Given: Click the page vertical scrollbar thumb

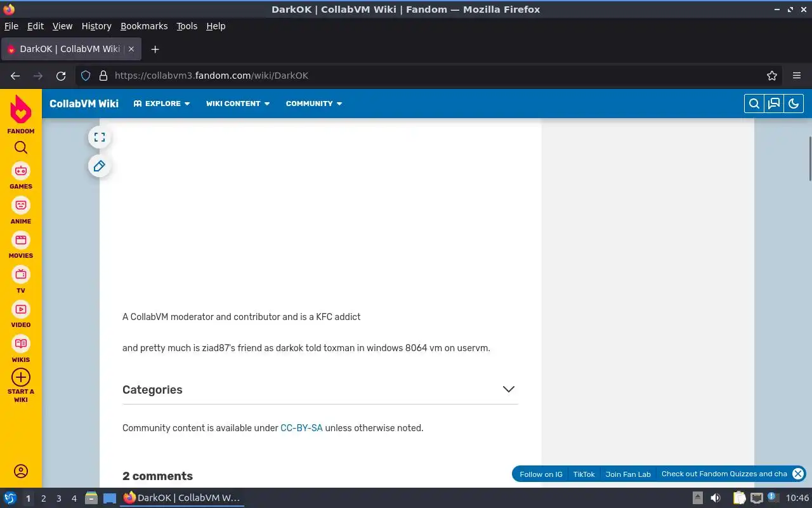Looking at the screenshot, I should point(809,158).
